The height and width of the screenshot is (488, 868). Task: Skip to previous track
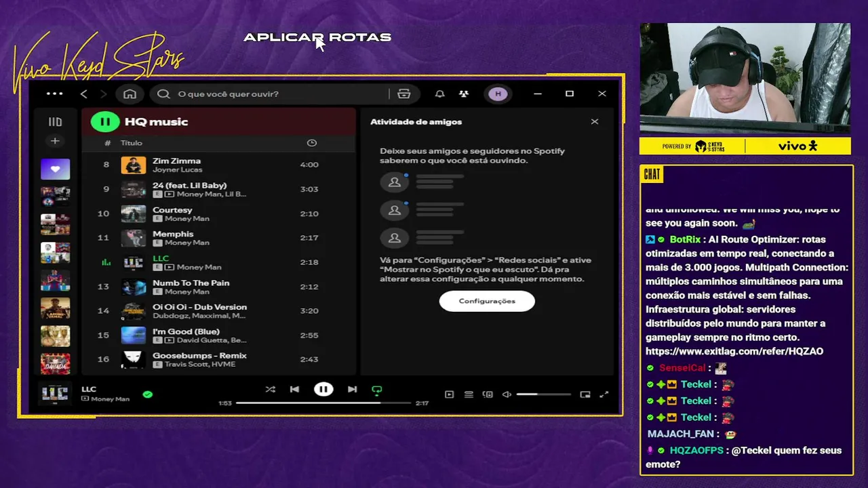[x=294, y=389]
